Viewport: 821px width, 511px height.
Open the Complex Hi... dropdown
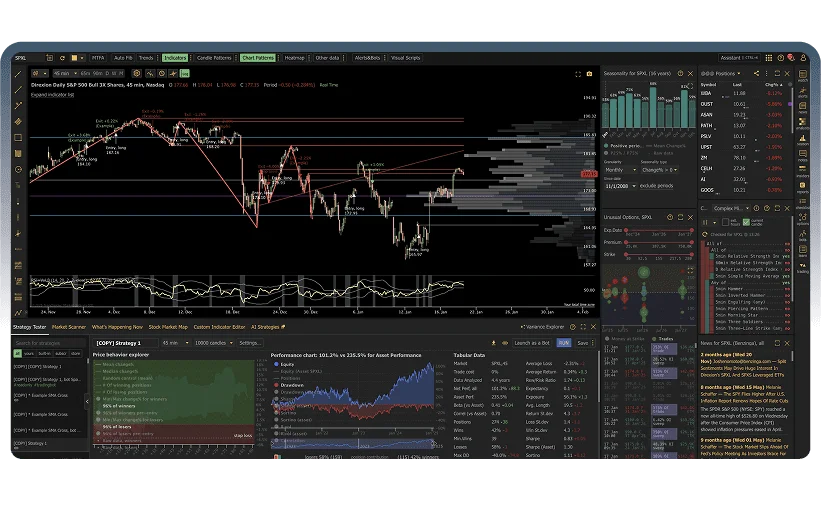click(732, 208)
